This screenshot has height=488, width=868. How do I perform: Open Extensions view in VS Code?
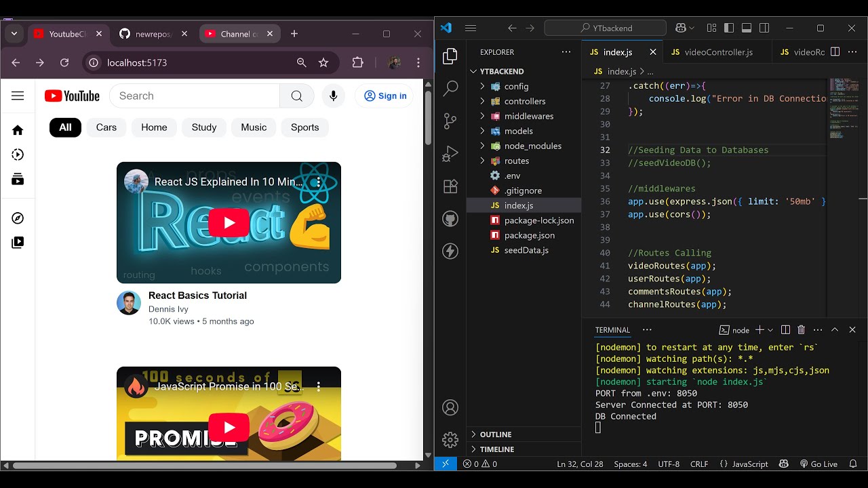point(450,186)
